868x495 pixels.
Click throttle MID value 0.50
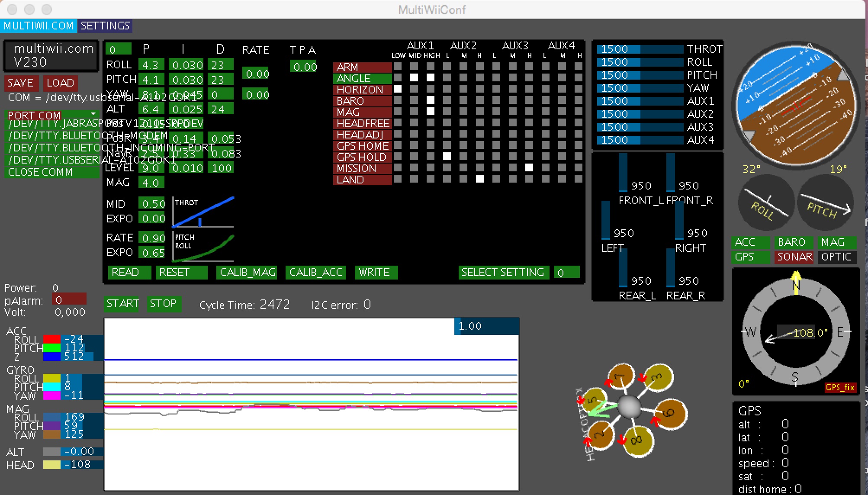pos(152,203)
